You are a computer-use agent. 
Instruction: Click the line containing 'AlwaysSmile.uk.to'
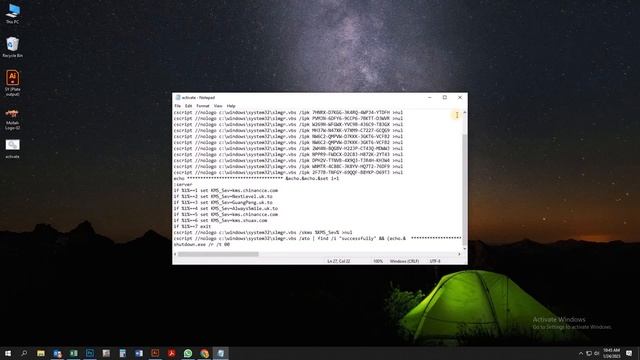pyautogui.click(x=226, y=209)
